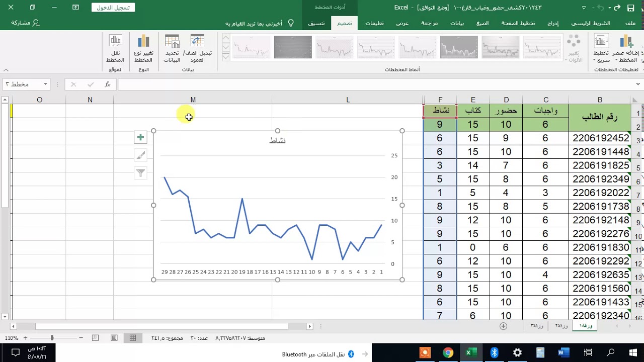Viewport: 644px width, 362px height.
Task: Open the Formulas (الصيغ) tab
Action: pyautogui.click(x=482, y=23)
